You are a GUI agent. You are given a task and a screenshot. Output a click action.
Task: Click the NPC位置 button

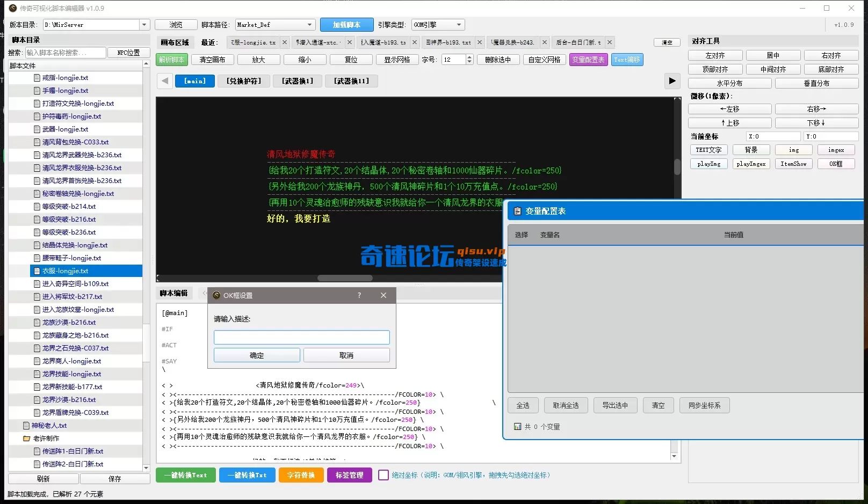[128, 53]
